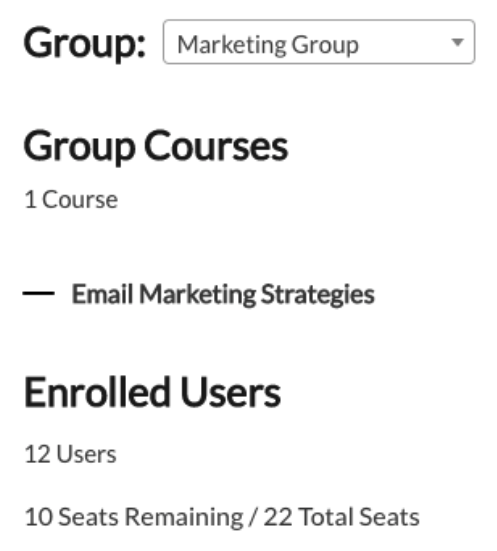The width and height of the screenshot is (497, 551).
Task: Click the Enrolled Users heading
Action: point(152,392)
